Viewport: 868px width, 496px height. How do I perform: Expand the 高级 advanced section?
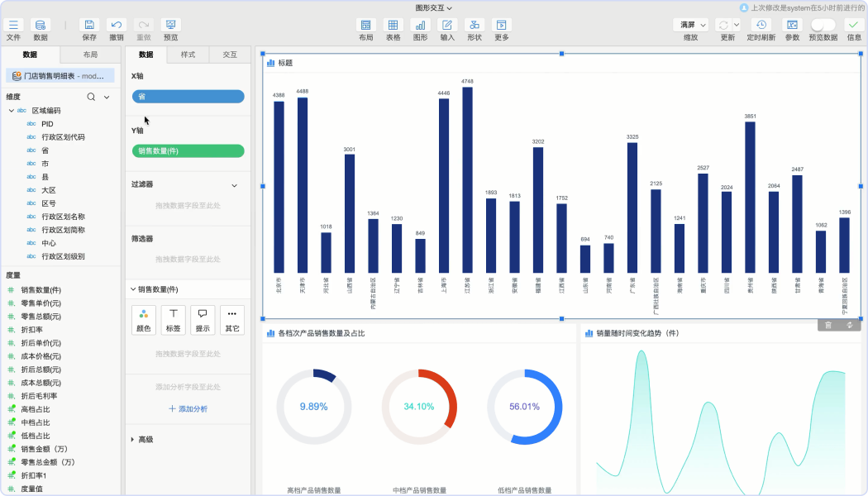click(133, 440)
